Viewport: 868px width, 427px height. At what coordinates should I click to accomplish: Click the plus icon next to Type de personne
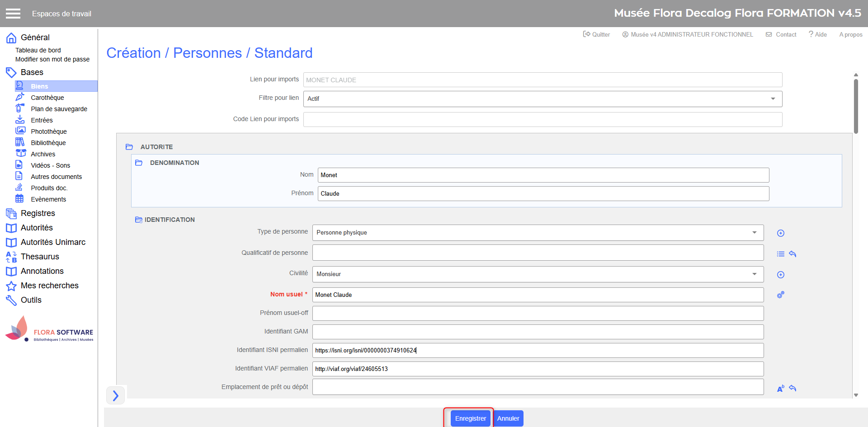pos(780,233)
